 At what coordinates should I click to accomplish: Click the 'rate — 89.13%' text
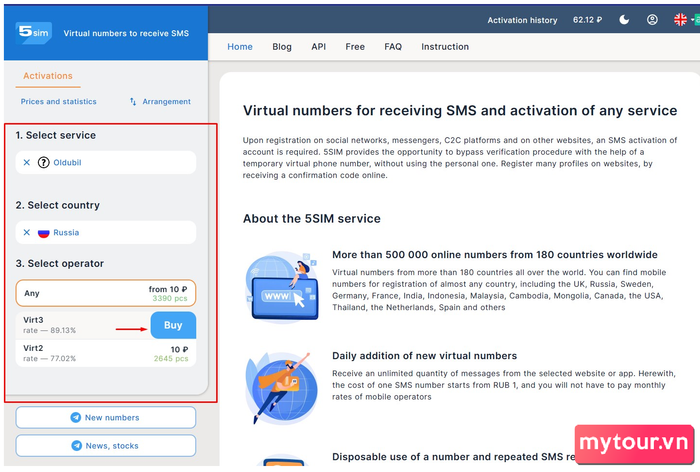pos(50,330)
